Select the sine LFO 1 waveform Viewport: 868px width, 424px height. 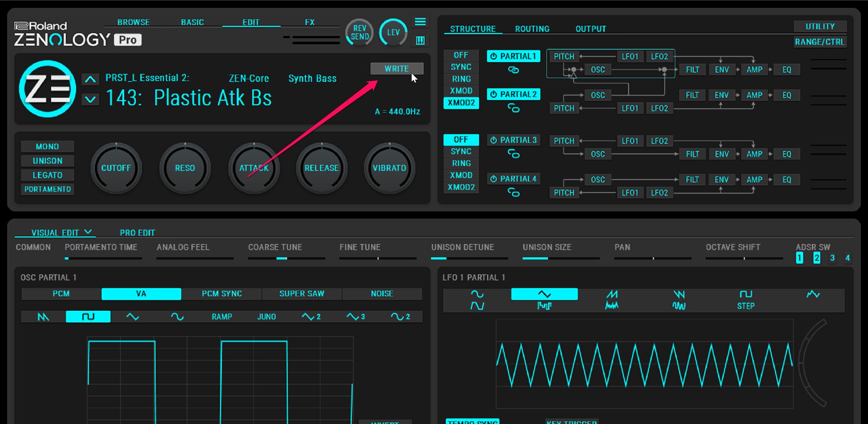coord(477,294)
